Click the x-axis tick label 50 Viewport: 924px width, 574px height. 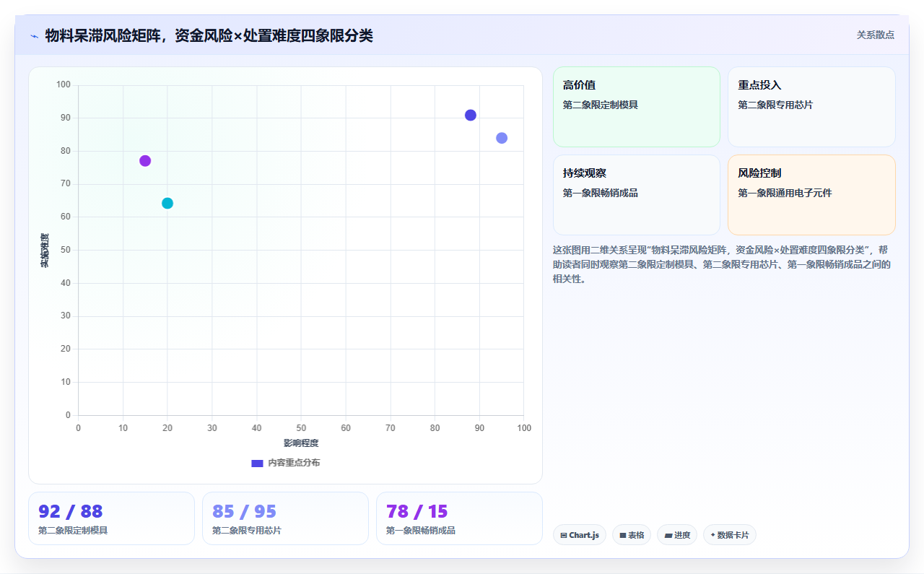click(301, 428)
